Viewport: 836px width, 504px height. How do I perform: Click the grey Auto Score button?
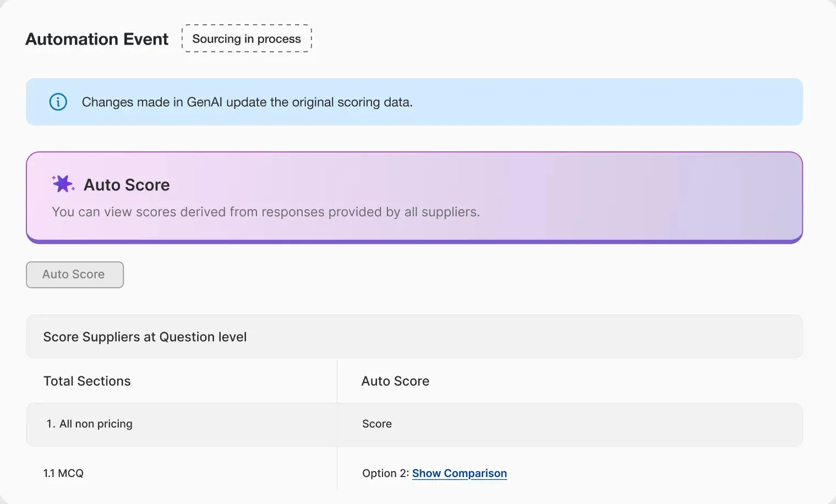(75, 275)
